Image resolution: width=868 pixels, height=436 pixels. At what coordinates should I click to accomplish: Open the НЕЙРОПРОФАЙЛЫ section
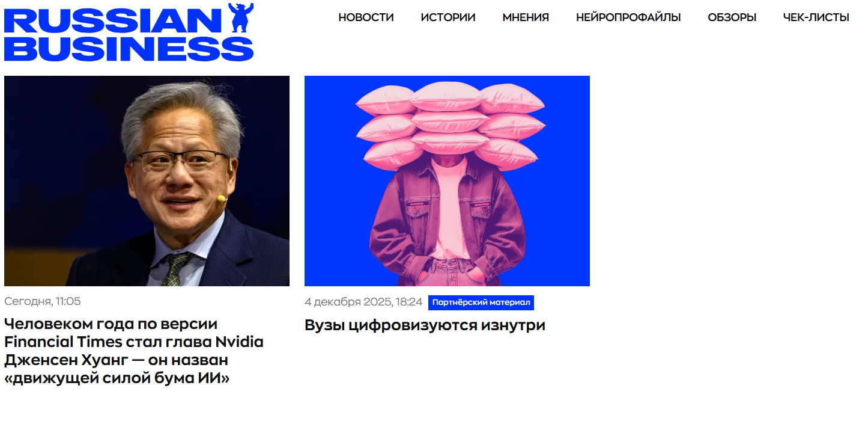click(x=628, y=17)
